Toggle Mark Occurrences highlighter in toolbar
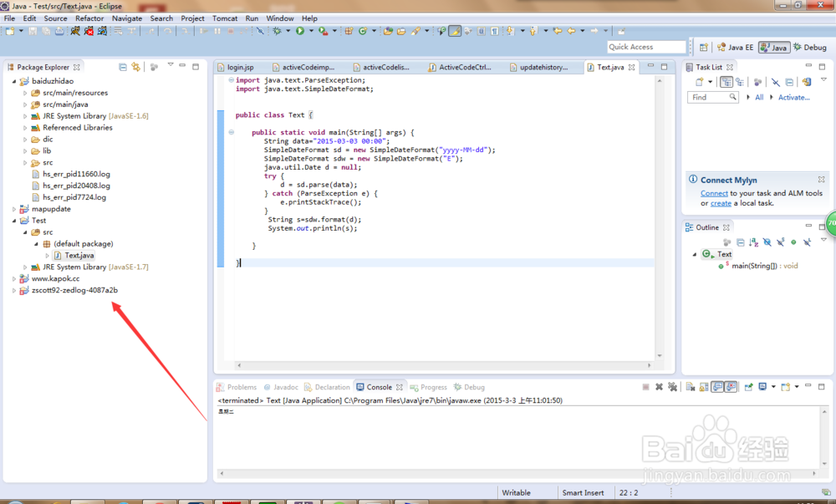The image size is (836, 504). 455,31
